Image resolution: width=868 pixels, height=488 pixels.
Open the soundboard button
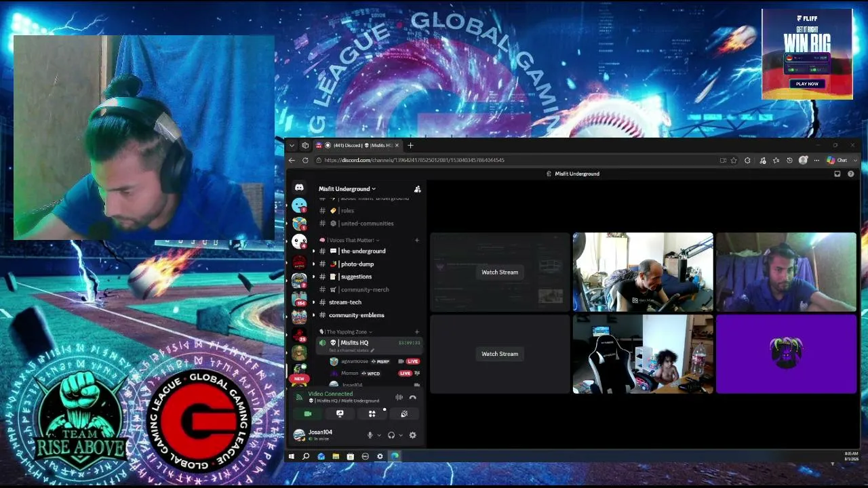click(x=404, y=413)
